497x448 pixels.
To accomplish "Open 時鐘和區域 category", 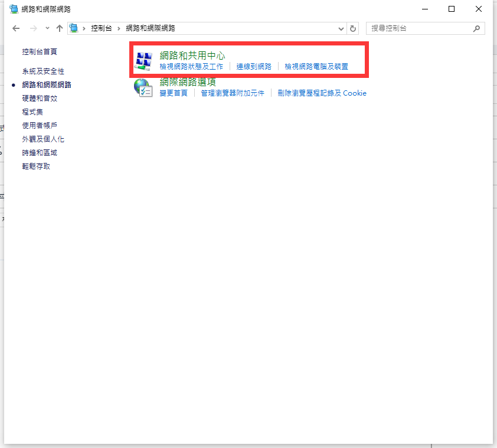I will coord(40,153).
